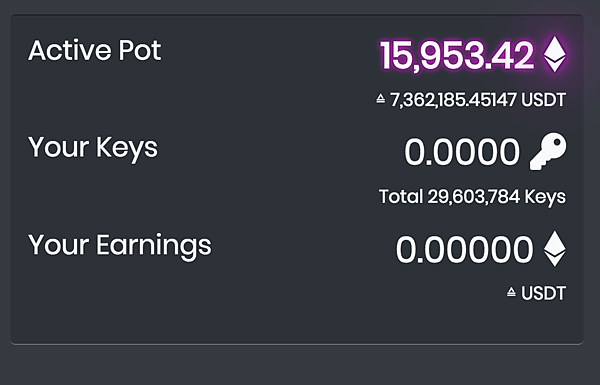Click the word Total in the keys summary
600x385 pixels.
click(x=401, y=196)
